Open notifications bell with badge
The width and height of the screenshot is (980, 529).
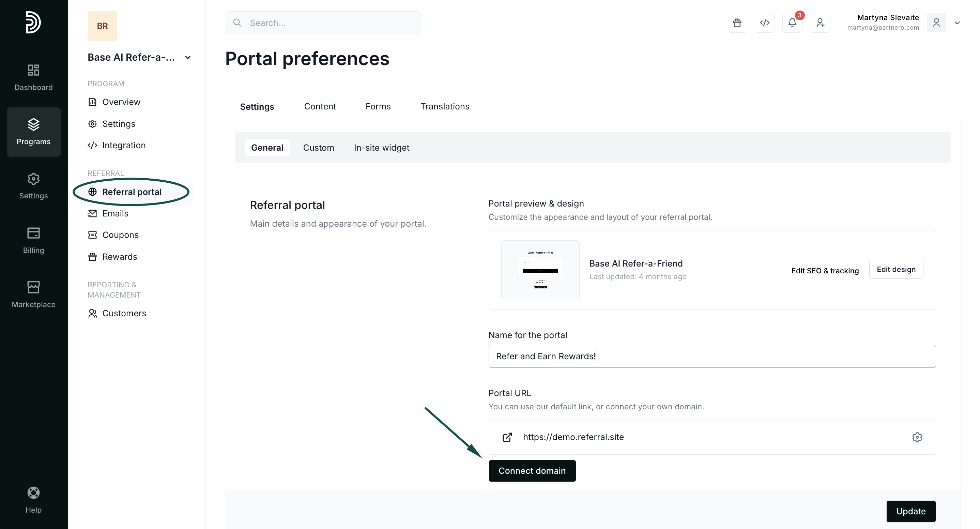coord(793,23)
